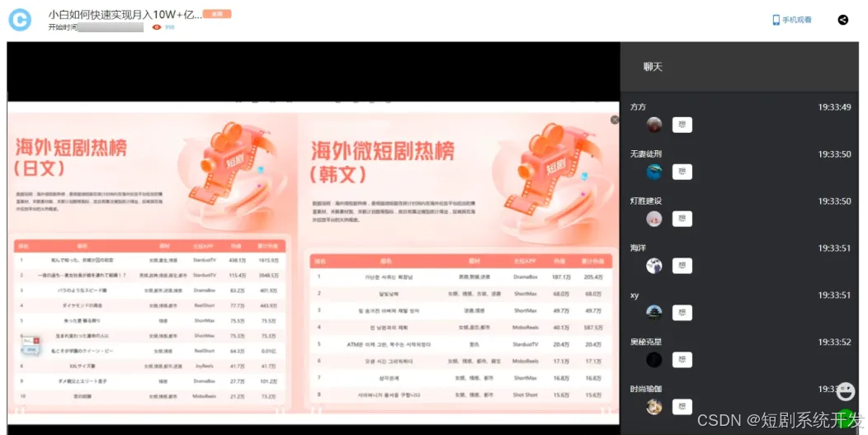Click 灯胜建设's avatar in chat
Screen dimensions: 868x435
[x=654, y=219]
